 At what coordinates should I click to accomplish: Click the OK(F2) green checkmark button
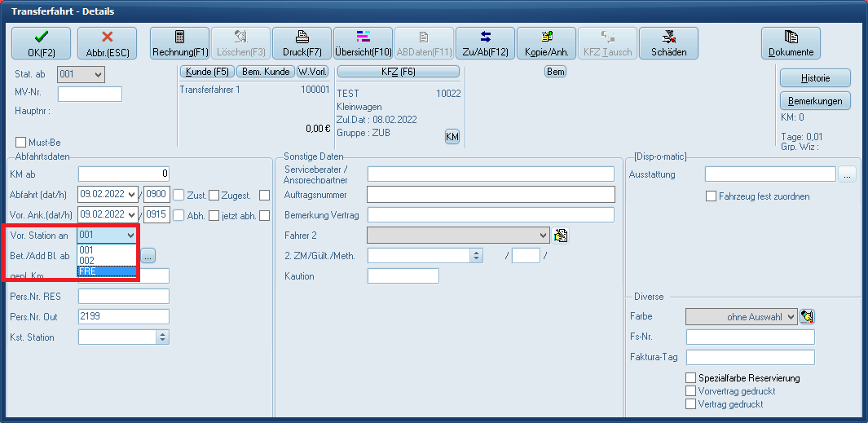tap(41, 43)
